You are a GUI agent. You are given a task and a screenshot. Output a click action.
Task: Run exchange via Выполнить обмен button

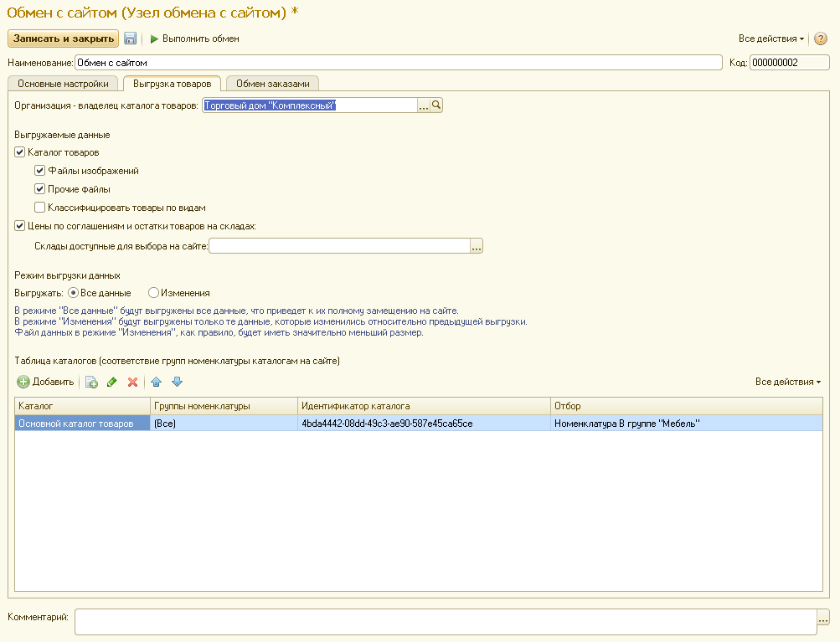[194, 39]
